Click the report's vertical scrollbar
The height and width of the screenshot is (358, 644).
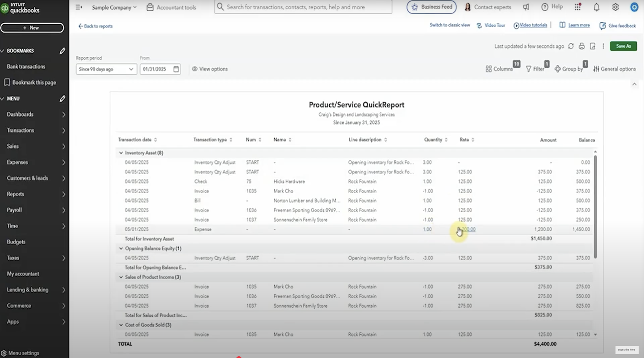(595, 207)
